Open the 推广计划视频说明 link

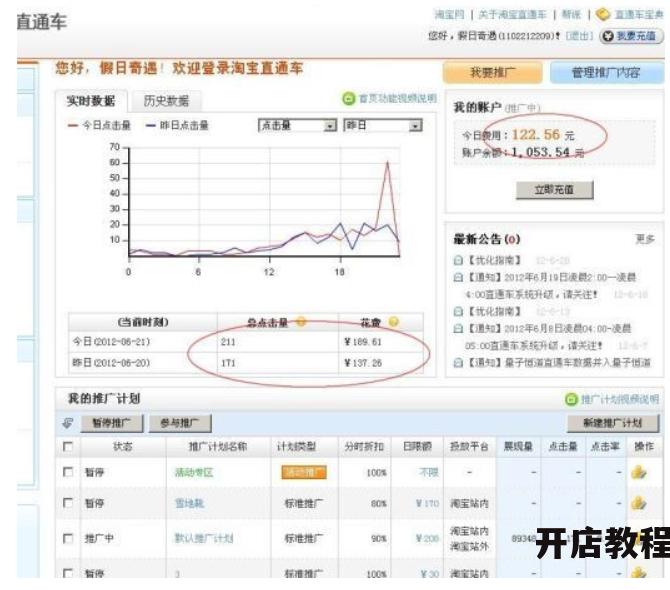(x=620, y=400)
